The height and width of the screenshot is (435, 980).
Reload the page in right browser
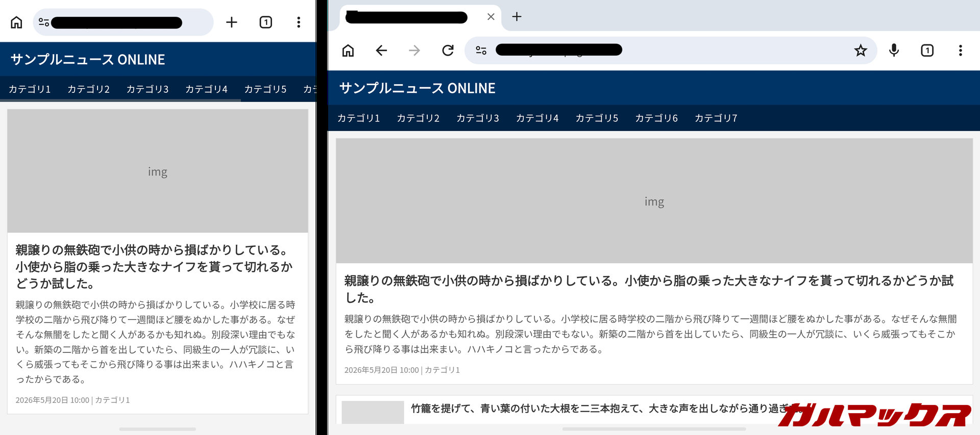click(x=448, y=50)
